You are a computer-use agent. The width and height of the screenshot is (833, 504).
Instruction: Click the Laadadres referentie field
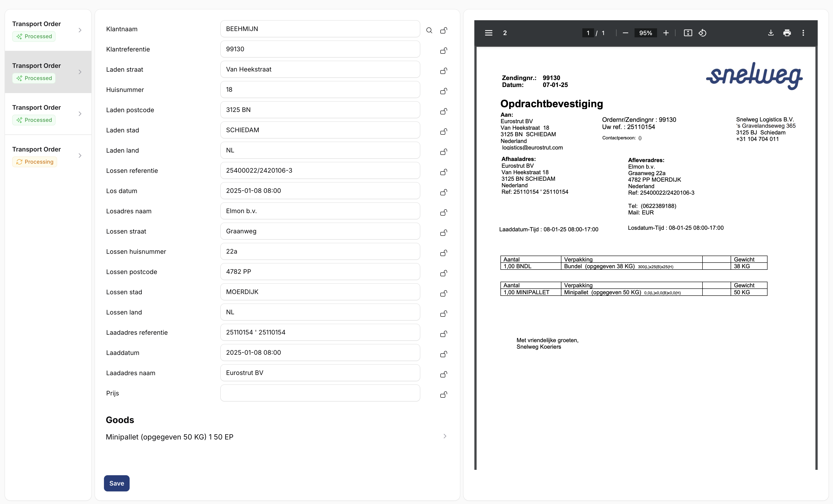point(320,332)
